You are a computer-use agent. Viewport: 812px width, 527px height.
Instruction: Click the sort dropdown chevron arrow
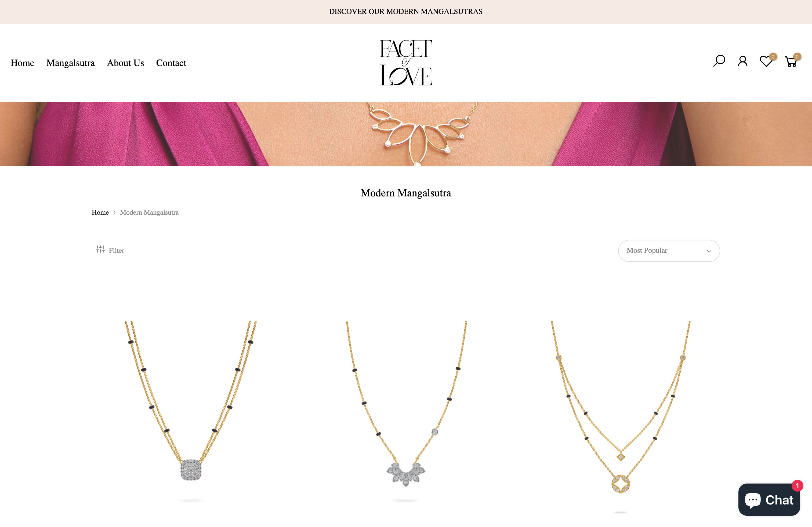pos(709,251)
